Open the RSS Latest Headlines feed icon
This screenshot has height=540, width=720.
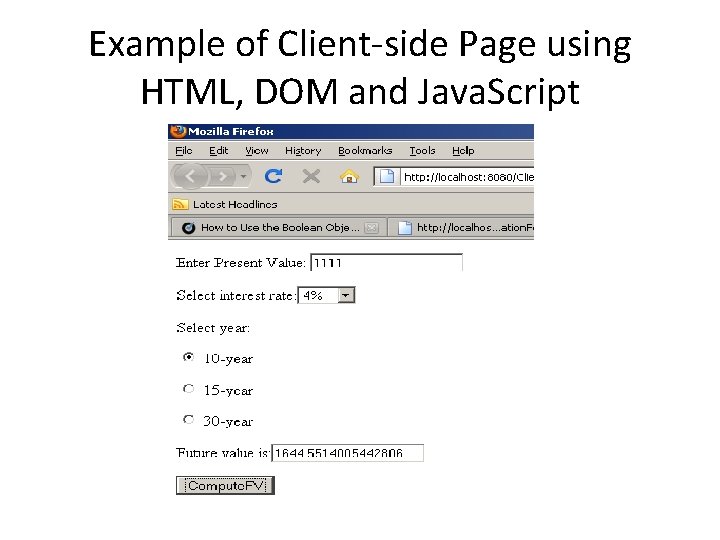tap(180, 204)
